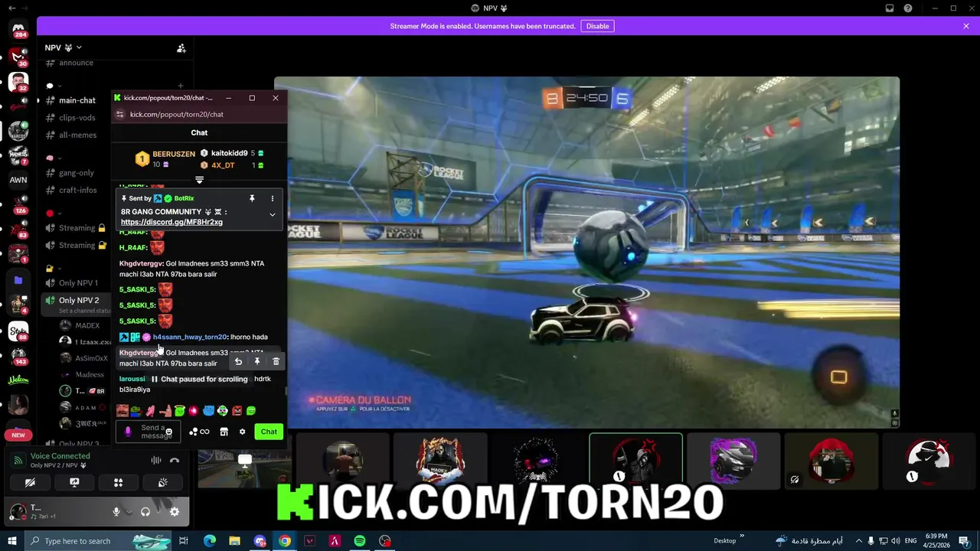Open the Kick gift shop icon
Viewport: 980px width, 551px height.
click(x=224, y=432)
